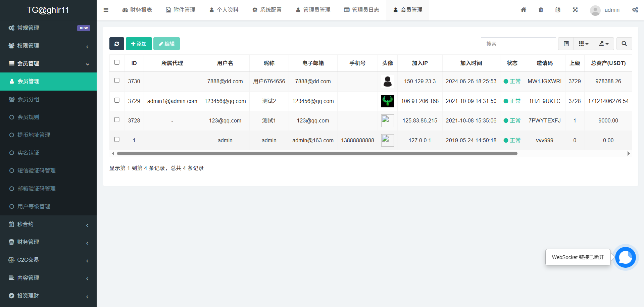Open the blue chat bubble widget
This screenshot has height=307, width=644.
pyautogui.click(x=625, y=257)
